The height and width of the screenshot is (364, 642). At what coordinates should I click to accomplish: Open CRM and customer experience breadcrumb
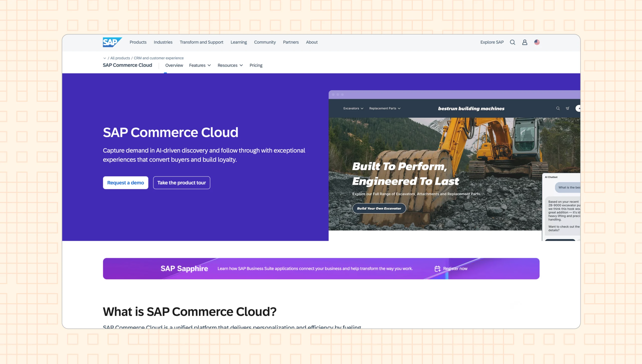(158, 58)
